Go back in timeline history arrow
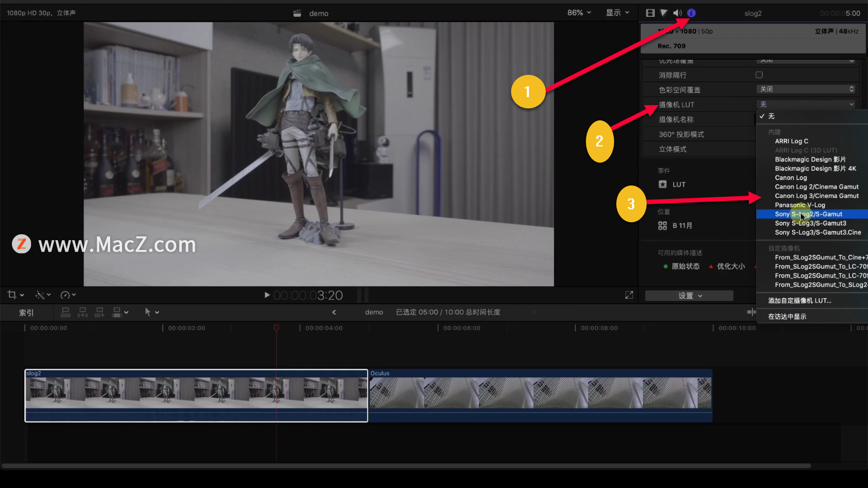This screenshot has width=868, height=488. coord(334,312)
